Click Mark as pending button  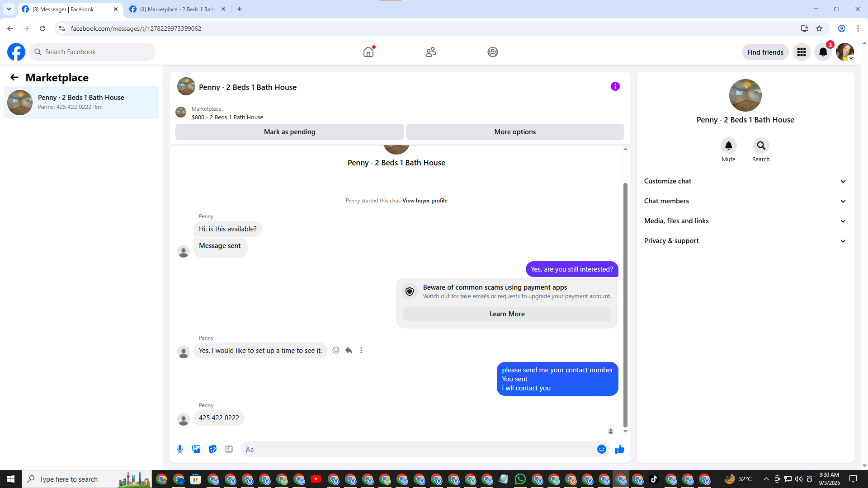[290, 132]
